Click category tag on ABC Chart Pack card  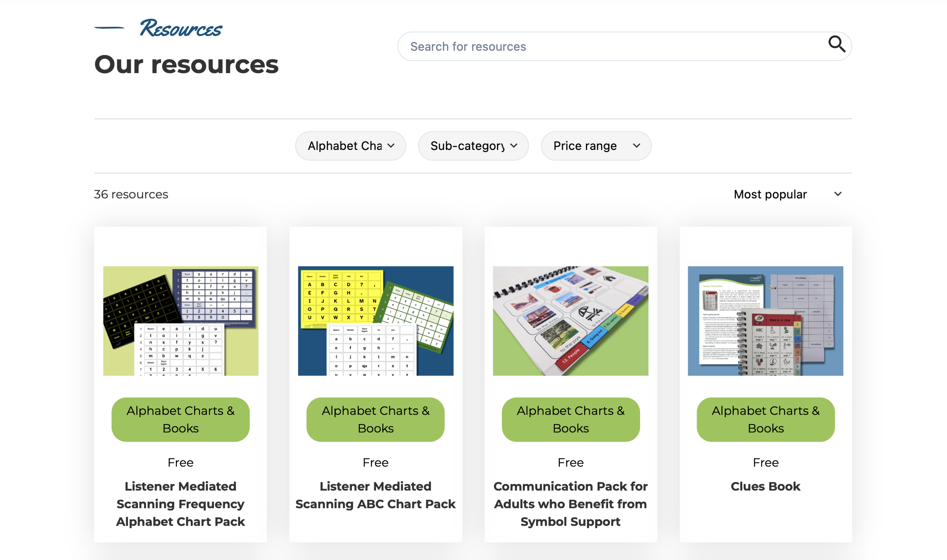click(x=375, y=419)
